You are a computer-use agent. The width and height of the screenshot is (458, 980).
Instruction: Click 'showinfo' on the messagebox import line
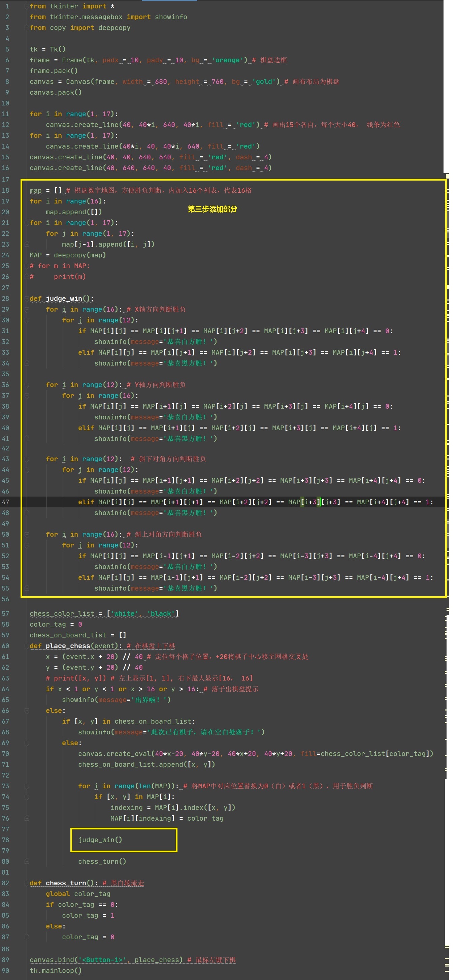tap(171, 17)
